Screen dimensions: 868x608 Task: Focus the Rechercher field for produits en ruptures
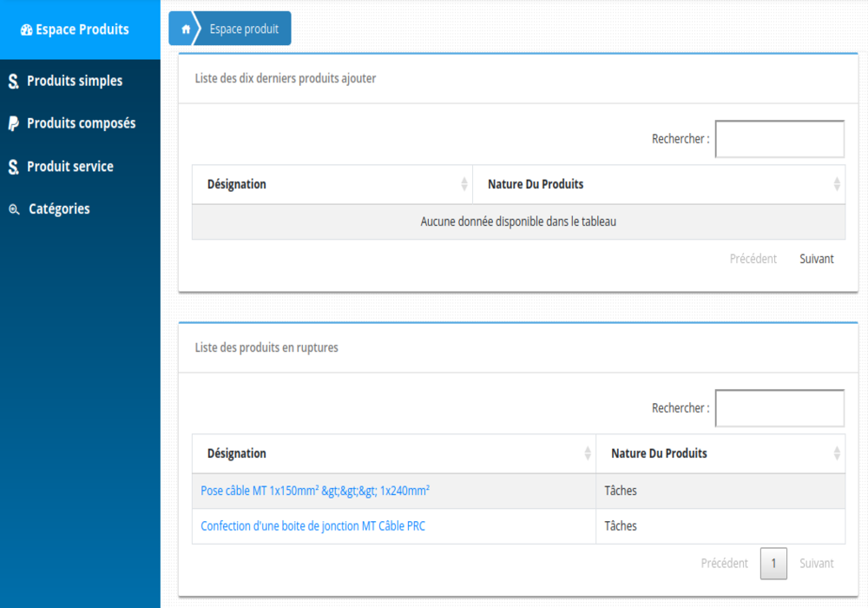779,408
